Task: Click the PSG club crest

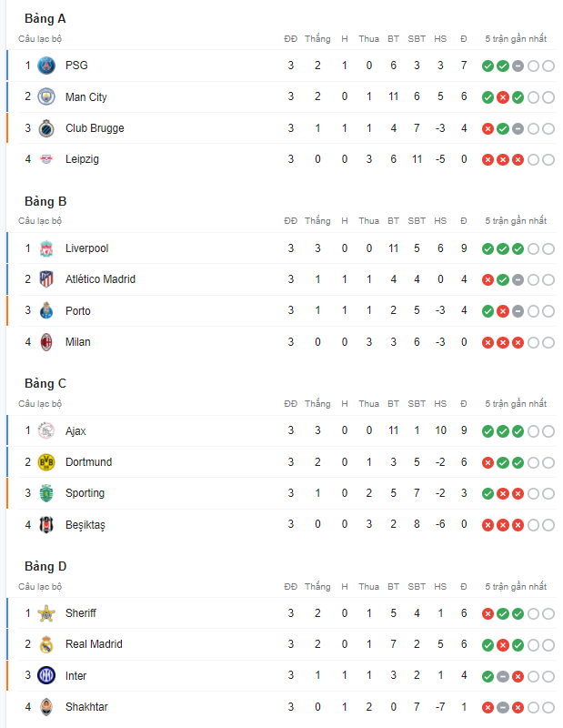Action: 46,66
